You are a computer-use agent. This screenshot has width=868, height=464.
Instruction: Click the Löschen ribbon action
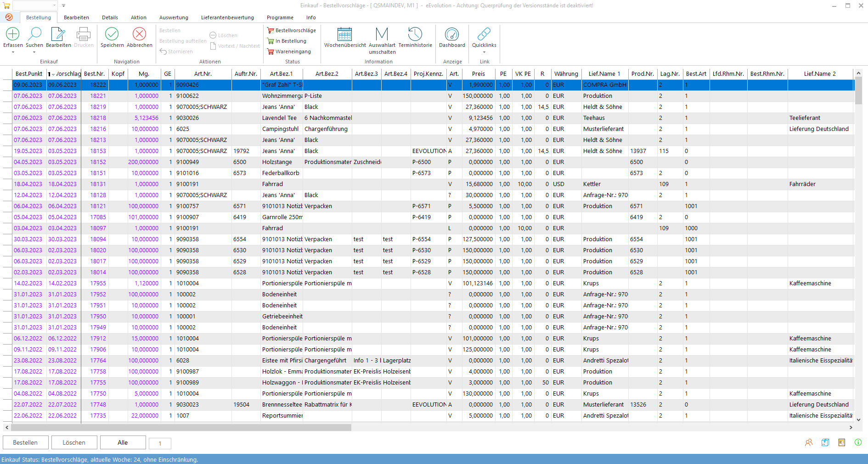coord(224,35)
